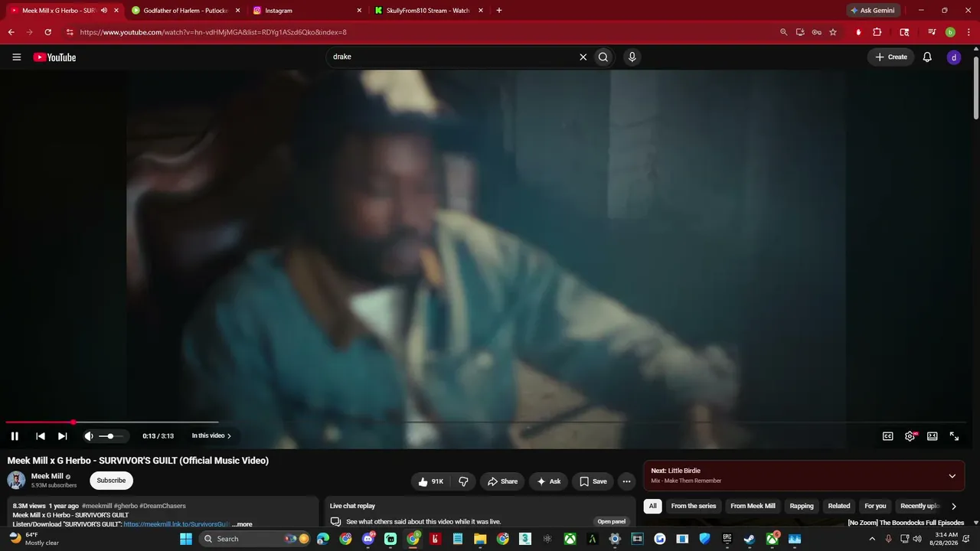The height and width of the screenshot is (551, 980).
Task: Share the Survivor's Guilt video
Action: (x=502, y=481)
